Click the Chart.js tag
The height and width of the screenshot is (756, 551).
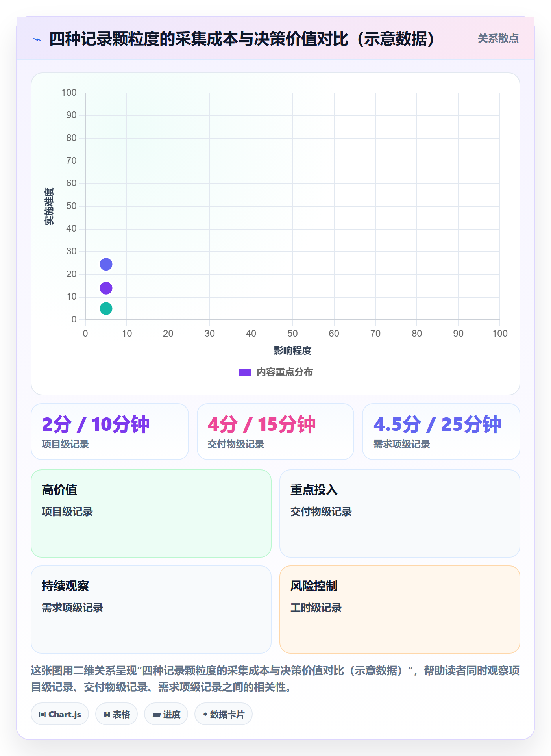click(60, 714)
